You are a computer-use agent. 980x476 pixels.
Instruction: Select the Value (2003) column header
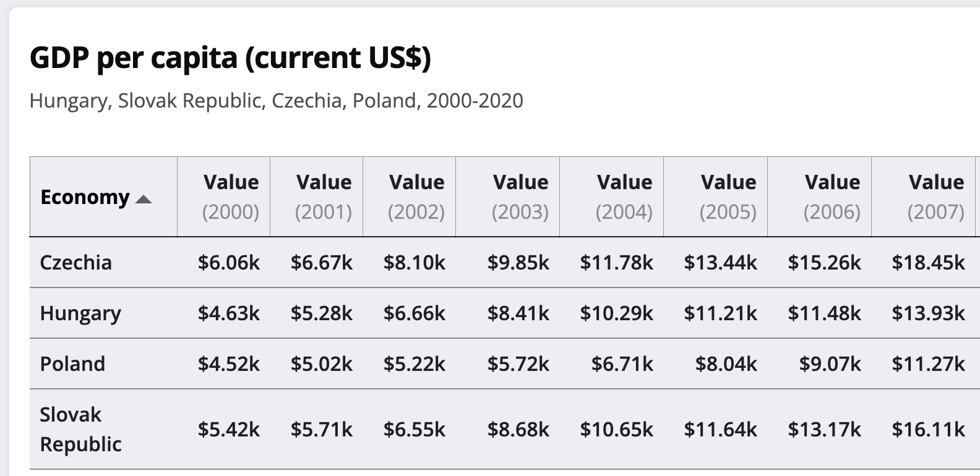508,197
